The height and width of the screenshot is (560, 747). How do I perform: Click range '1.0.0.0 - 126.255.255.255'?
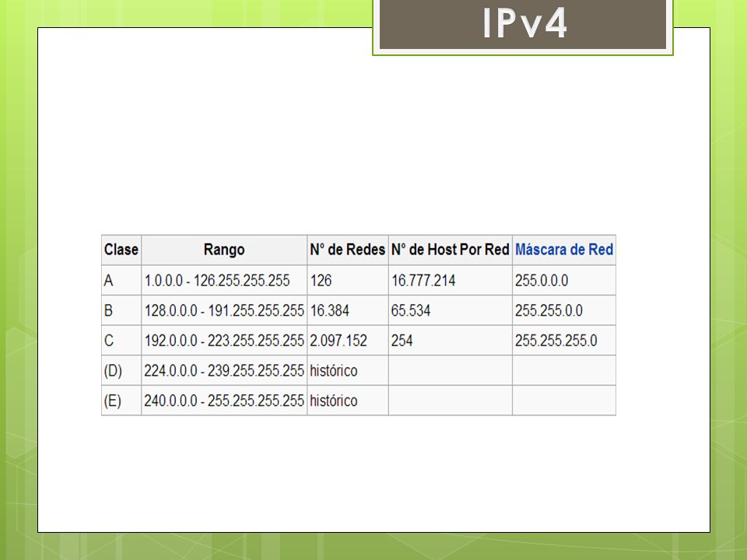217,281
